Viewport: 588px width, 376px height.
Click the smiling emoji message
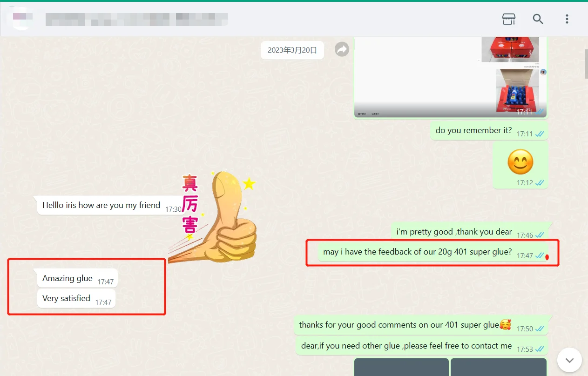(520, 166)
